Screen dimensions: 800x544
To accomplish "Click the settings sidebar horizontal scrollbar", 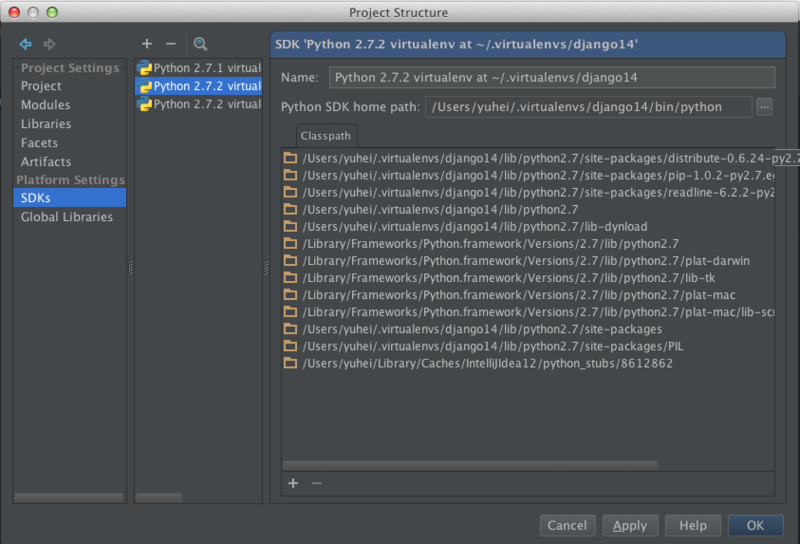I will pos(68,497).
